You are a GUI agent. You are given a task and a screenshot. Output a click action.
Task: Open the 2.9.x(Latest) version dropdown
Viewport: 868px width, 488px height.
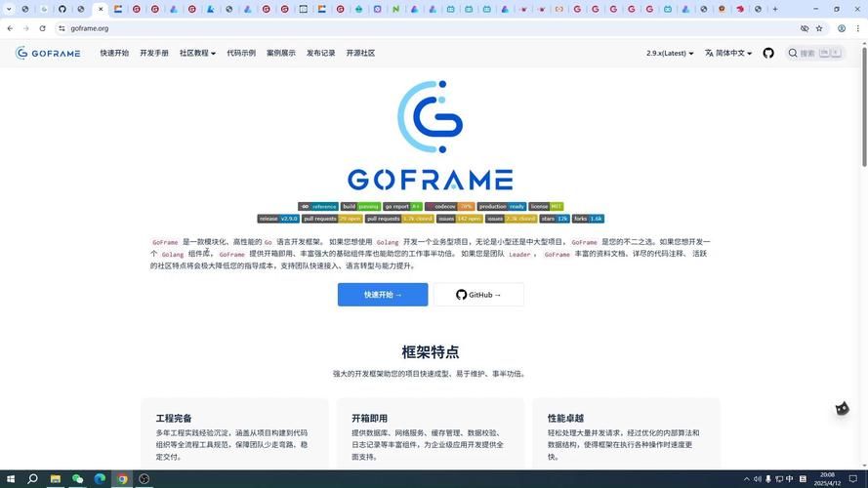pyautogui.click(x=670, y=53)
